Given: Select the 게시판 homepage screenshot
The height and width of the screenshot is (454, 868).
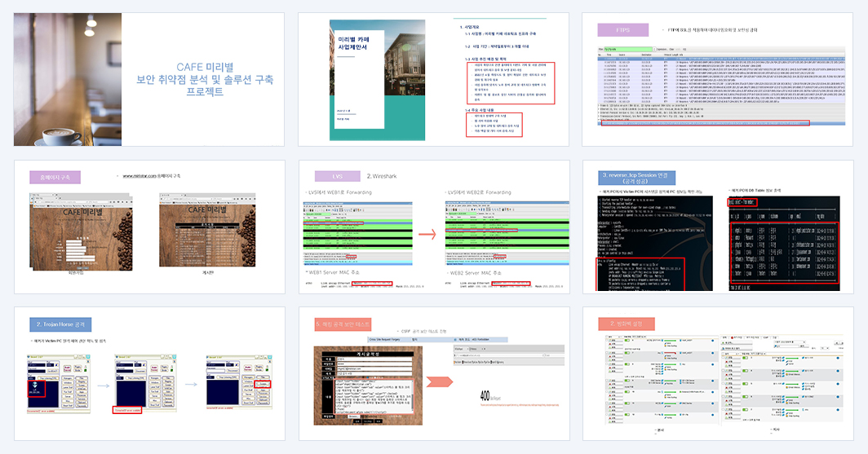Looking at the screenshot, I should (x=207, y=230).
